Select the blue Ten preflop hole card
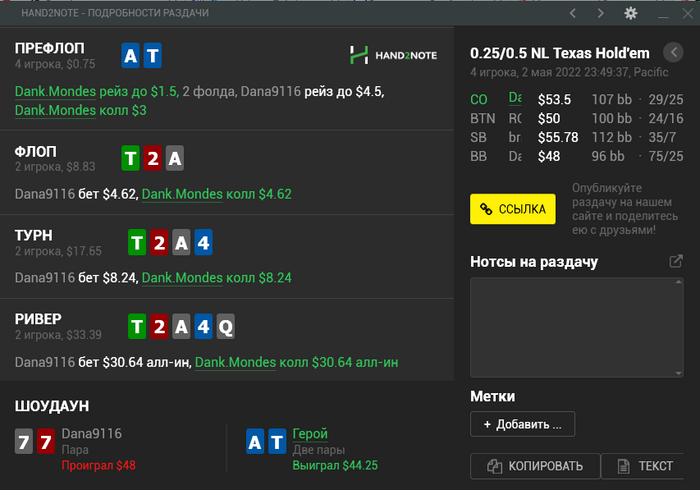The height and width of the screenshot is (490, 700). 152,55
